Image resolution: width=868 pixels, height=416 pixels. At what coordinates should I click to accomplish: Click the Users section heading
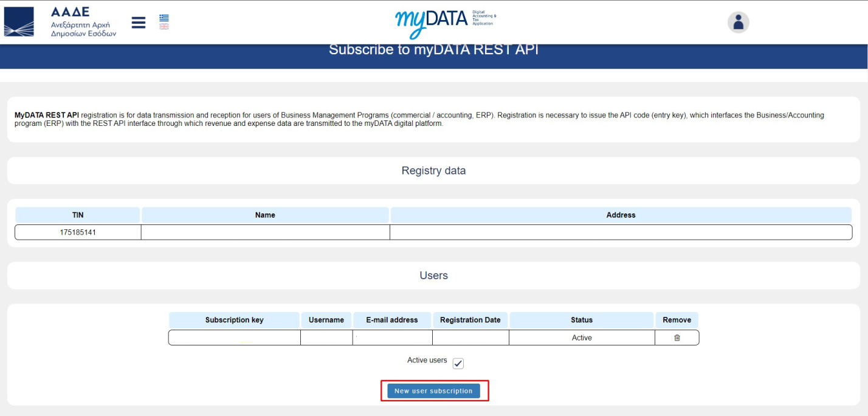[433, 276]
